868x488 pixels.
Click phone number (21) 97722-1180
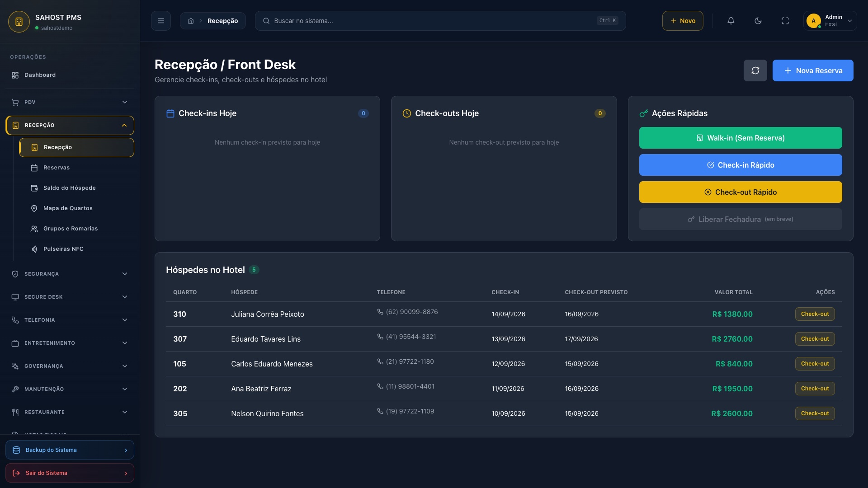click(410, 361)
